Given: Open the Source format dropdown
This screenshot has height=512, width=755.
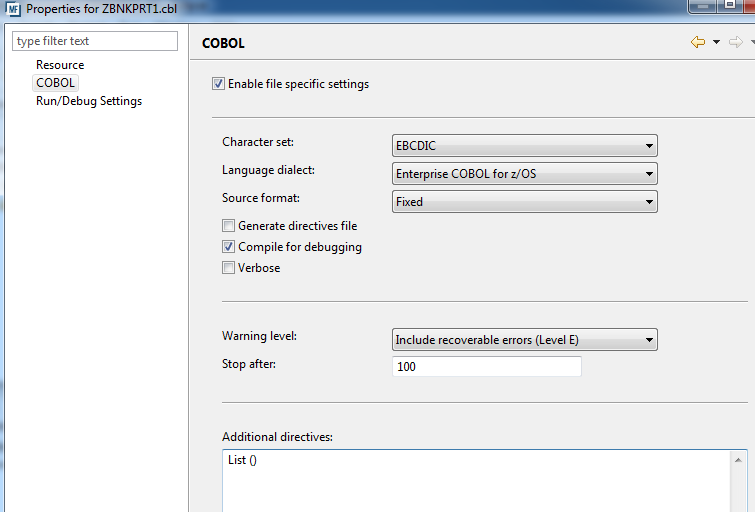Looking at the screenshot, I should coord(525,202).
